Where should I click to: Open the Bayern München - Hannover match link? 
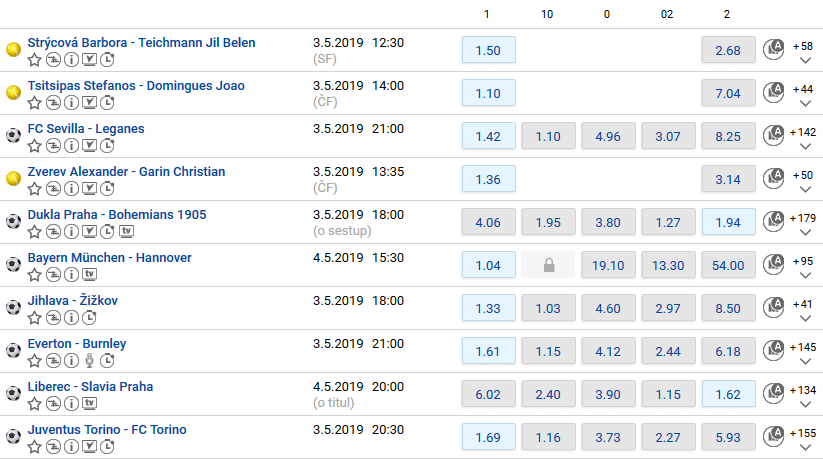pos(110,258)
